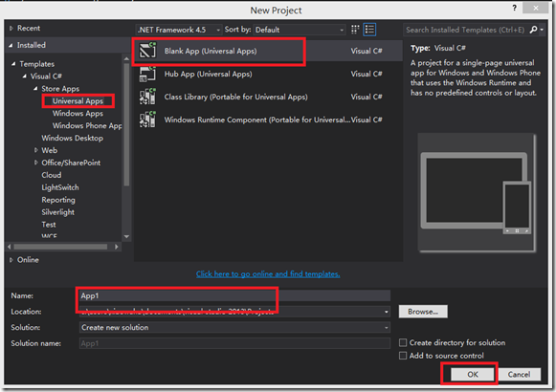The height and width of the screenshot is (392, 556).
Task: Select Reporting in the tree
Action: (58, 200)
